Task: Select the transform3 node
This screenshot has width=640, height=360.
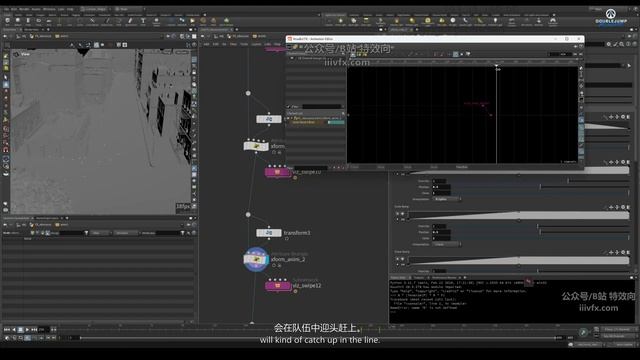Action: (269, 233)
